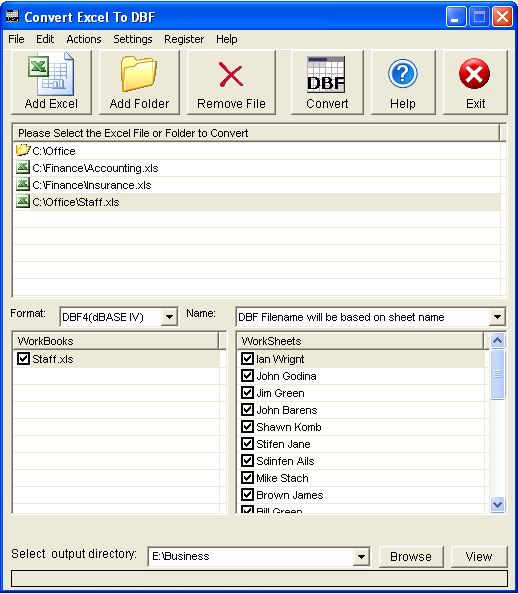The height and width of the screenshot is (594, 518).
Task: Expand the Format DBF4 dropdown
Action: click(x=169, y=317)
